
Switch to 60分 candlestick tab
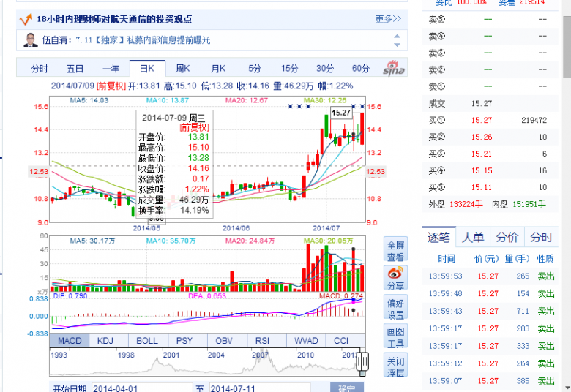tap(361, 69)
